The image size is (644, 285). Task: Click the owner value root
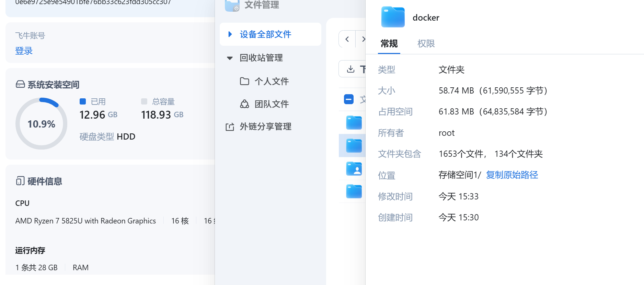pos(447,133)
